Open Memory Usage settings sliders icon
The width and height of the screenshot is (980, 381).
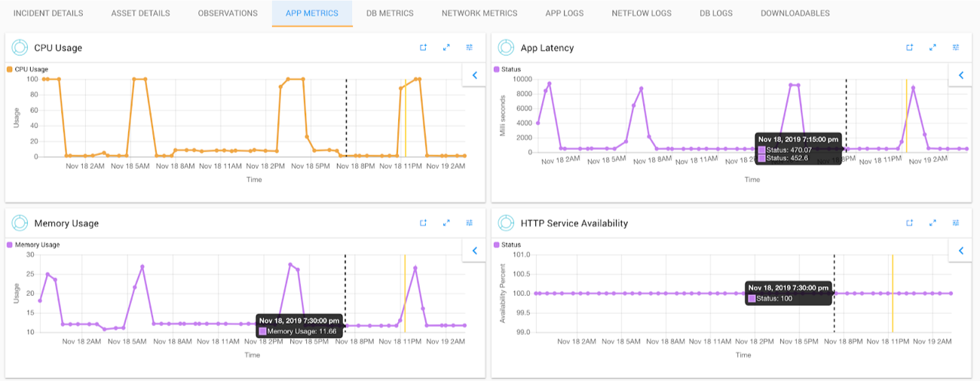[x=470, y=223]
